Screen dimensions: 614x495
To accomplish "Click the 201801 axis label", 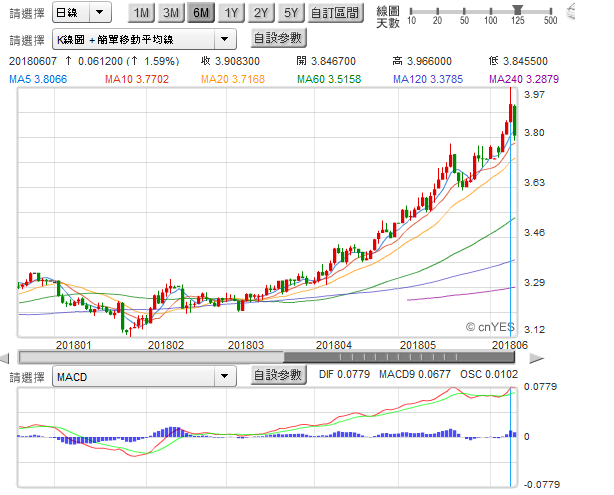I will coord(74,345).
